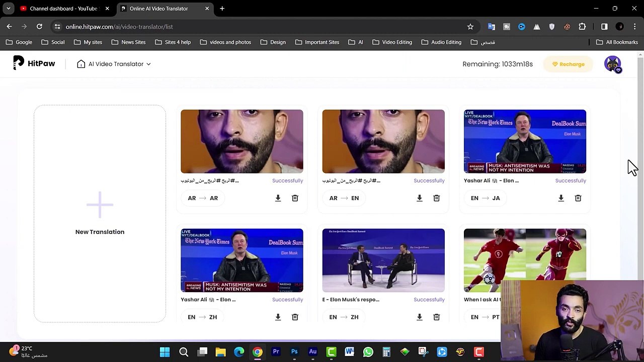Image resolution: width=644 pixels, height=362 pixels.
Task: Download the EN to JA translated video
Action: click(x=561, y=198)
